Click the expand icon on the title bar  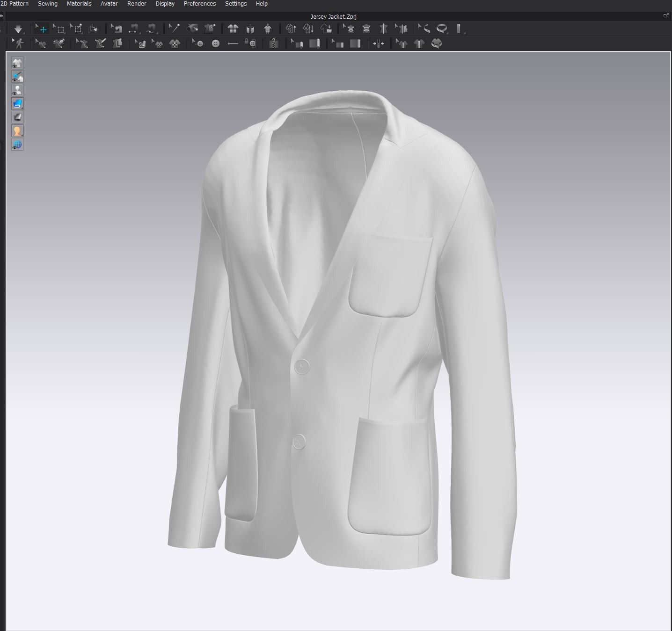[x=665, y=15]
